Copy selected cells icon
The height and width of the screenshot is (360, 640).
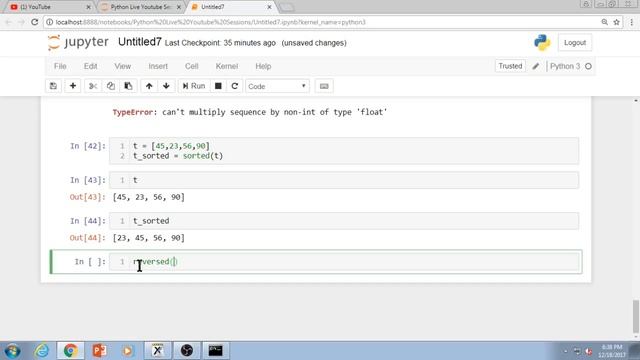(111, 86)
